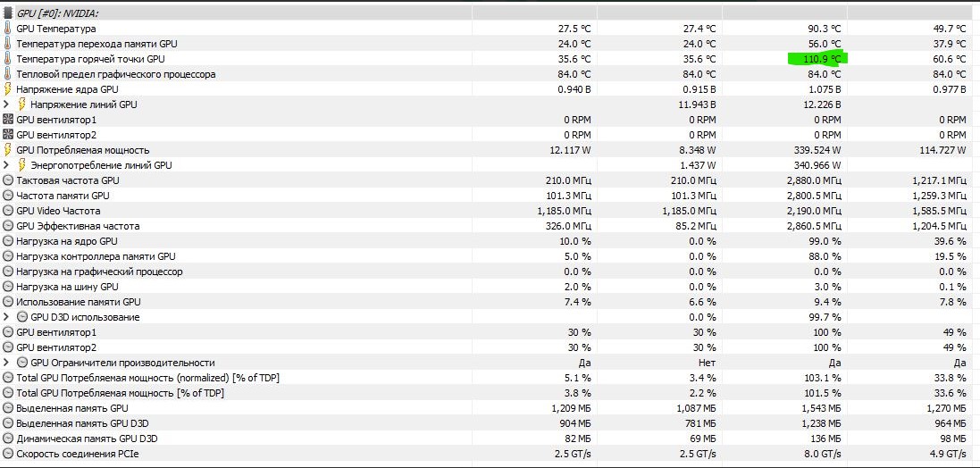The width and height of the screenshot is (980, 468).
Task: Select the Total GPU Потребляемая мощность (normalized) row
Action: tap(147, 378)
